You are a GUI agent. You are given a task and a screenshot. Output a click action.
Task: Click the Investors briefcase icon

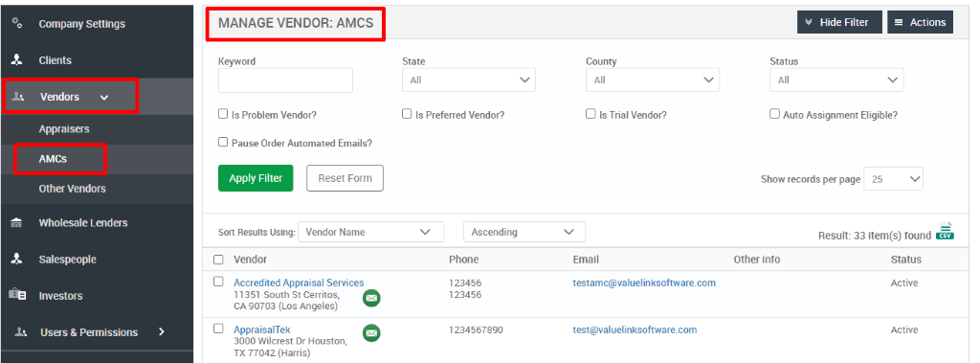[x=17, y=295]
